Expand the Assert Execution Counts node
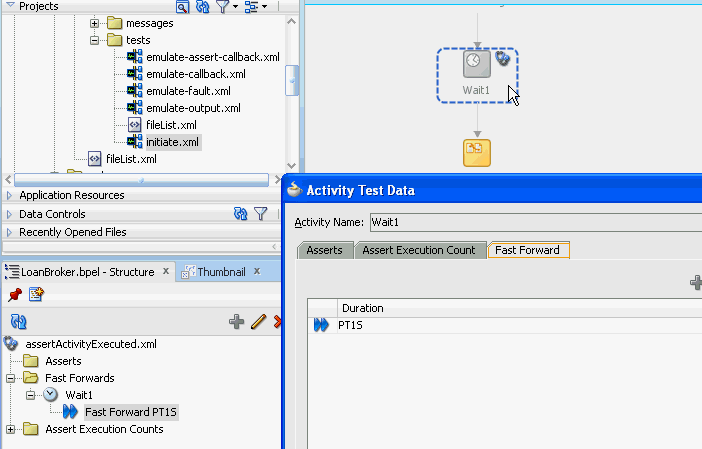This screenshot has height=449, width=702. click(10, 429)
